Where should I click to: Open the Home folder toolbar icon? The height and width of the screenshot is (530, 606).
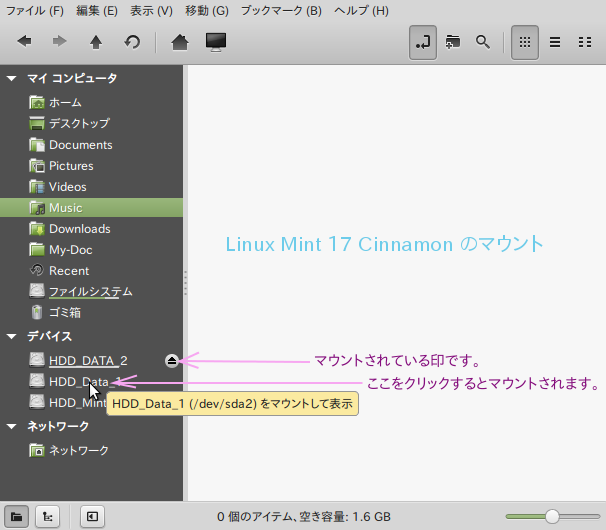[x=180, y=42]
